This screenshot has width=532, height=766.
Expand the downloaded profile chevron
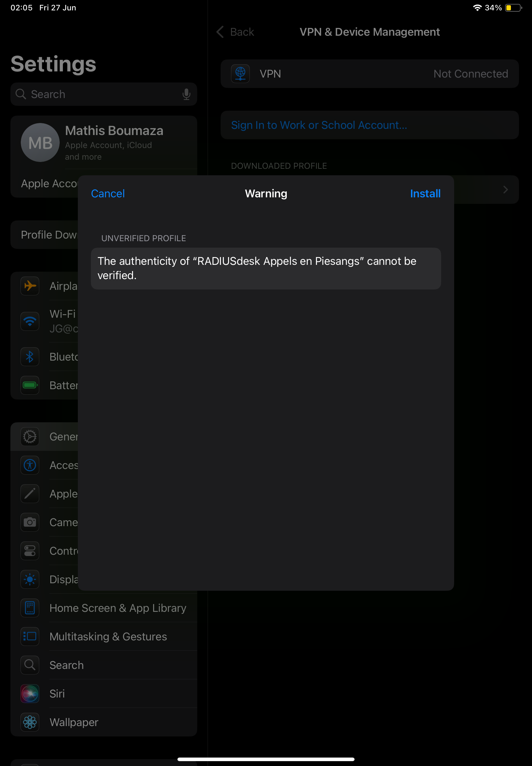[505, 190]
